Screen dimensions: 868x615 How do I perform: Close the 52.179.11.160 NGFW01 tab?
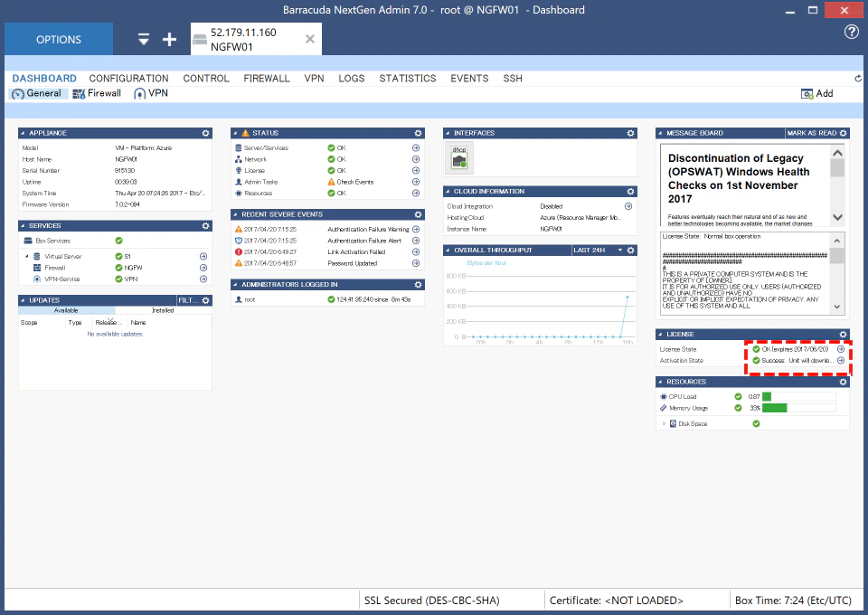click(310, 39)
